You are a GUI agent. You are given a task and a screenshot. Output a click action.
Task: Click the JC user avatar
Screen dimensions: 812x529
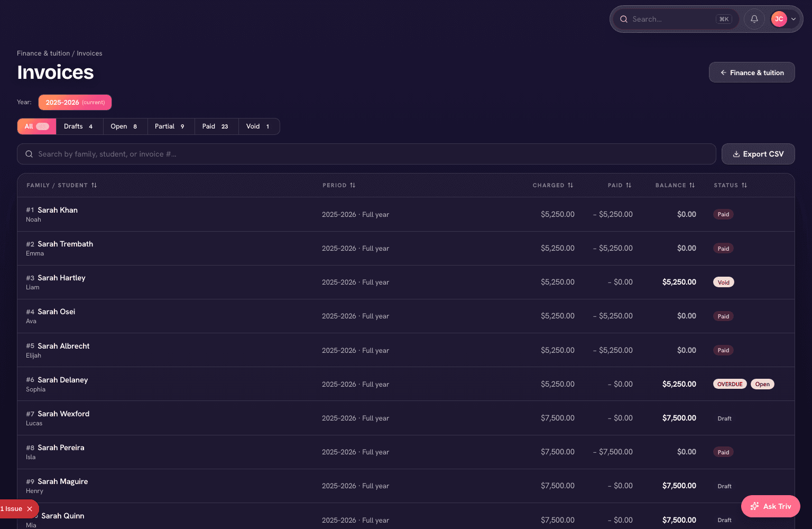779,19
